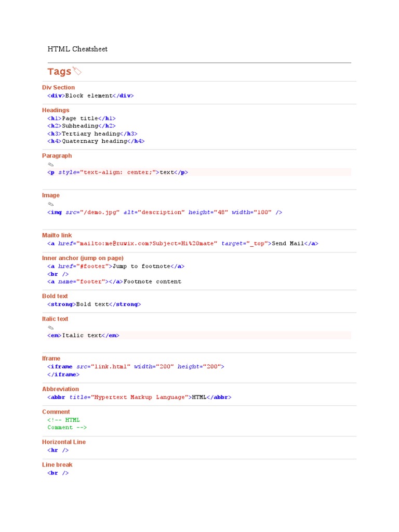Click the Inner anchor (jump on page) heading
The image size is (399, 532).
point(83,258)
